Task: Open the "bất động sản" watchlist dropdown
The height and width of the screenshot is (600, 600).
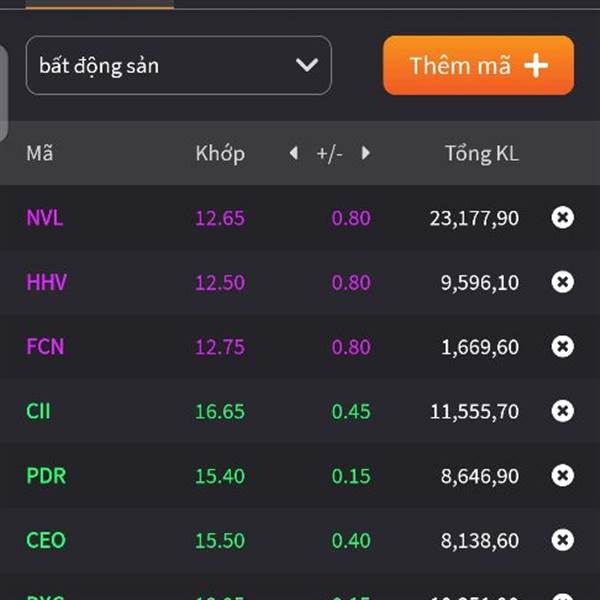Action: coord(178,66)
